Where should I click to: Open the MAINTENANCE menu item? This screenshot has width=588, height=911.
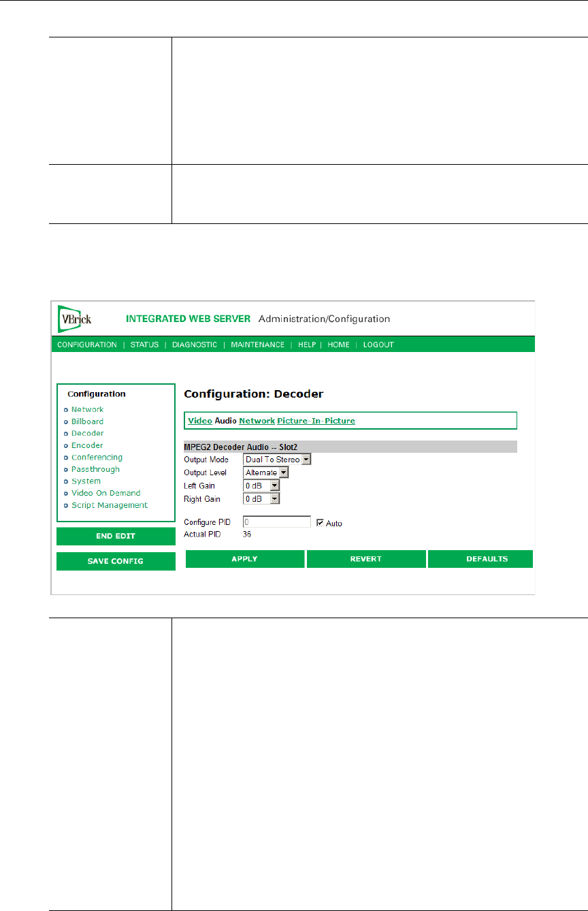pyautogui.click(x=258, y=345)
